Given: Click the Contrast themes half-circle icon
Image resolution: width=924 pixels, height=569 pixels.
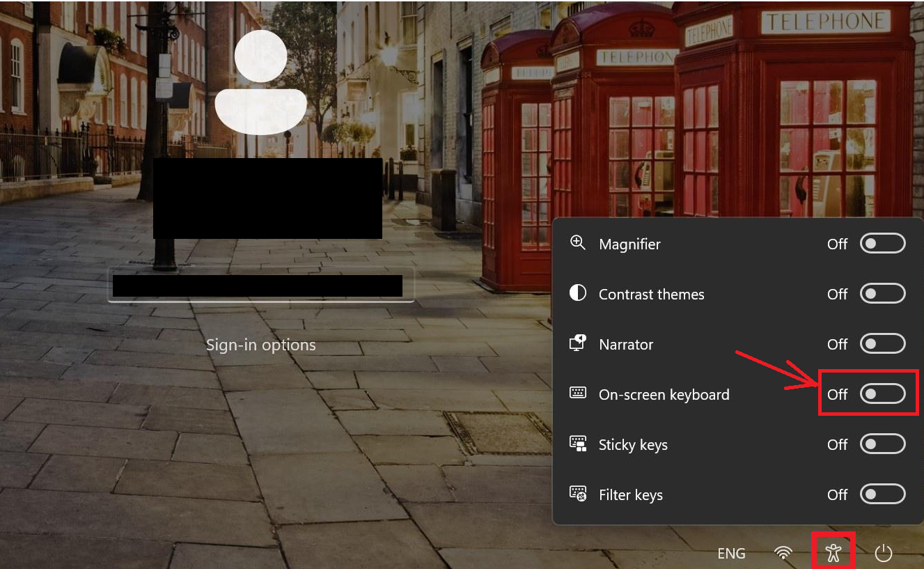Looking at the screenshot, I should [x=578, y=293].
